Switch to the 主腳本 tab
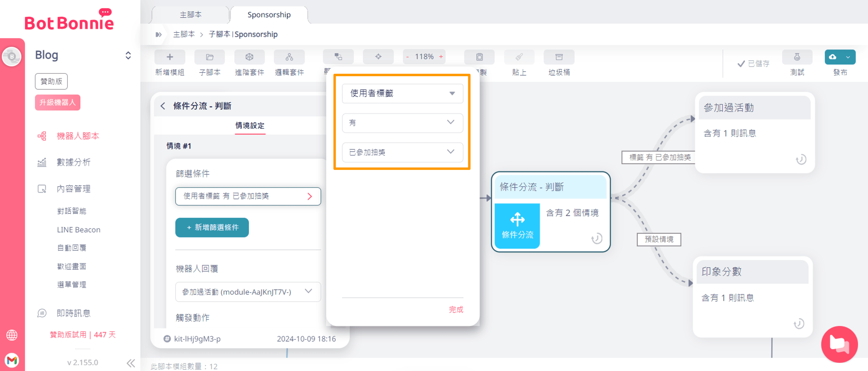 pyautogui.click(x=190, y=14)
